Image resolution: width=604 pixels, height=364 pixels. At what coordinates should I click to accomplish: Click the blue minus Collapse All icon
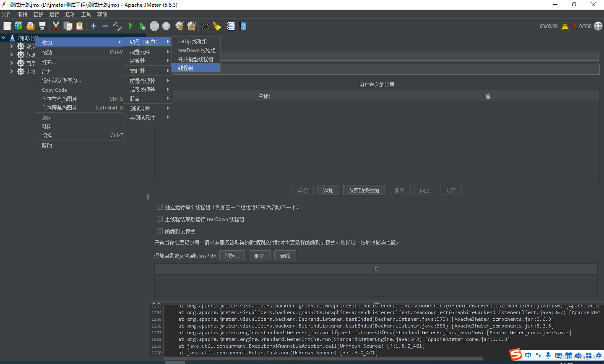tap(105, 26)
